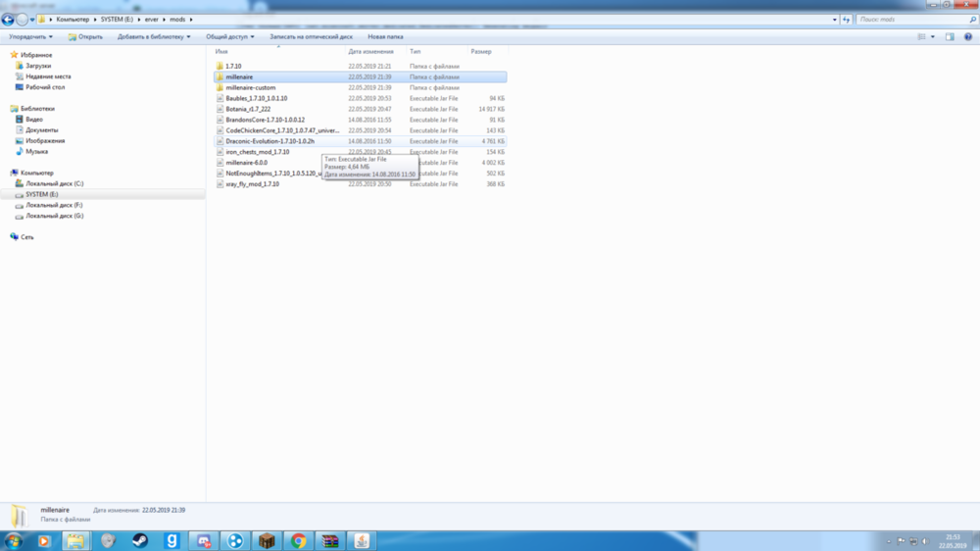Click the search mods input field
Screen dimensions: 980x551
pos(911,20)
